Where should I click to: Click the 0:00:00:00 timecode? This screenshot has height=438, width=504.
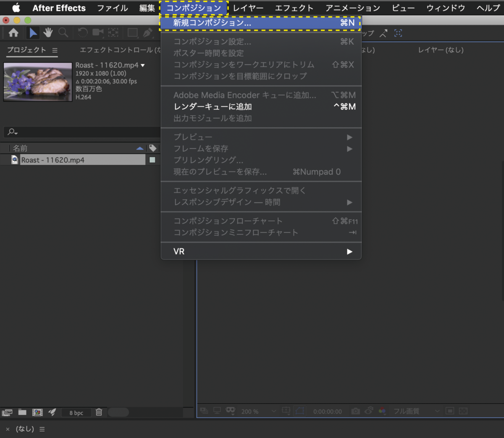click(x=328, y=412)
